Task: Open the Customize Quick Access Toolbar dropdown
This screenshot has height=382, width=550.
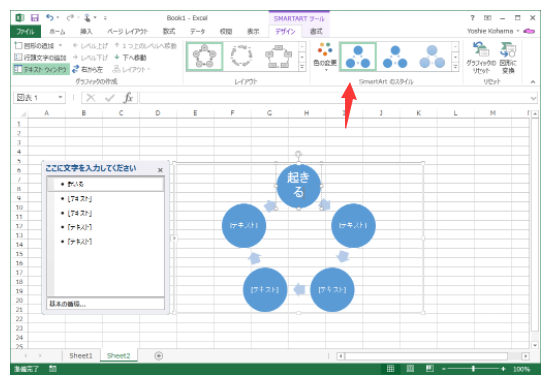Action: tap(105, 18)
